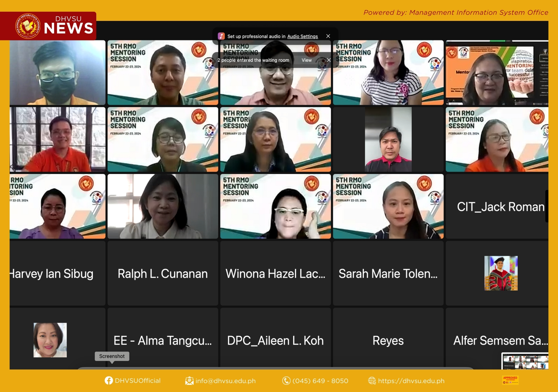The height and width of the screenshot is (392, 558).
Task: Close the waiting room notification
Action: [329, 60]
